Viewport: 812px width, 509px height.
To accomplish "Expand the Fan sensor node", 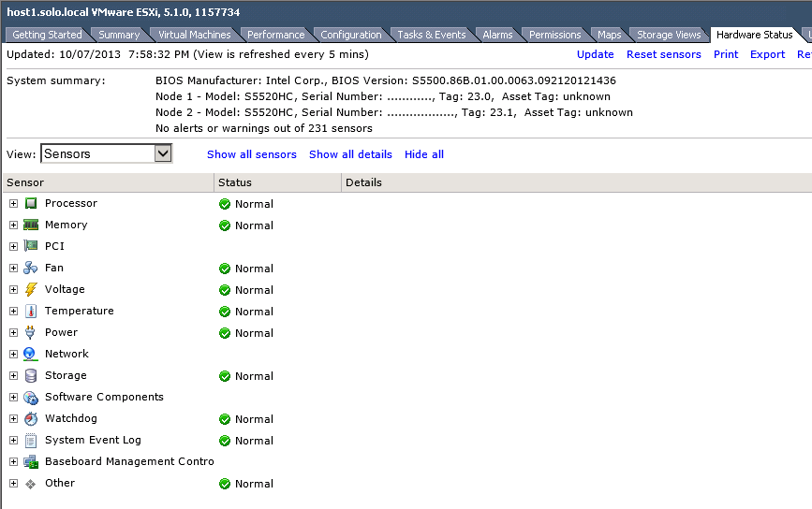I will 13,268.
